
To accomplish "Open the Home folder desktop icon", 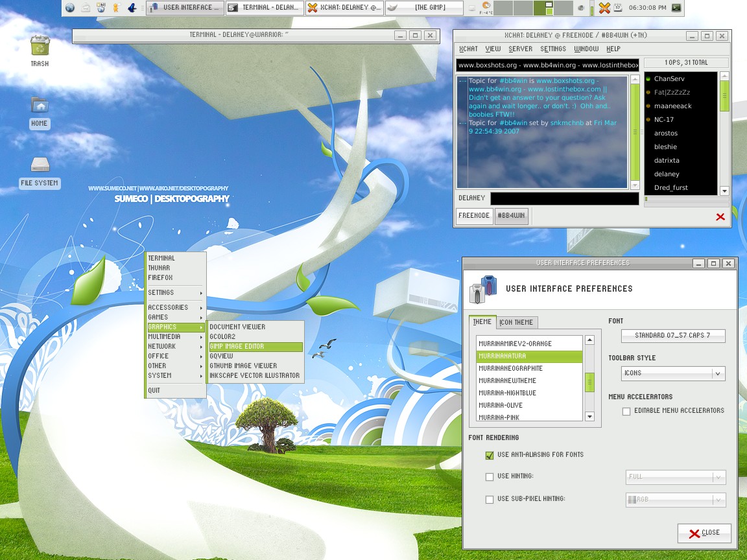I will point(40,113).
